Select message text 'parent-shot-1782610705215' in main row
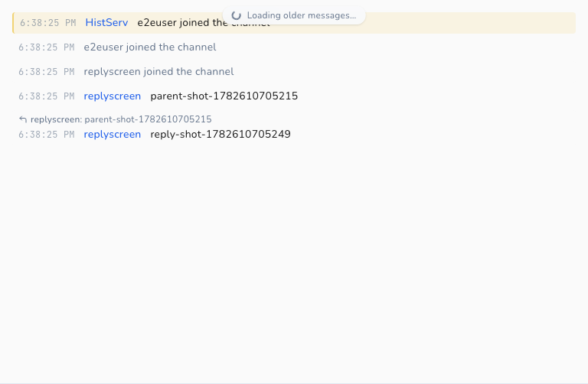The height and width of the screenshot is (384, 588). pos(224,96)
